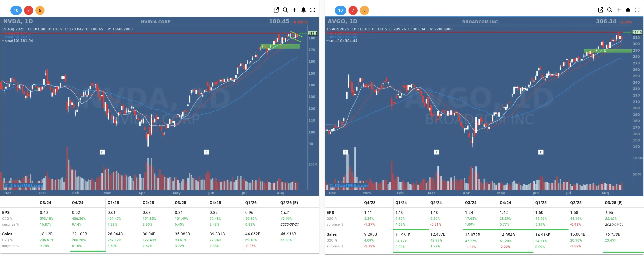Set an alert with AVGO bell icon
This screenshot has height=255, width=644.
tap(628, 10)
